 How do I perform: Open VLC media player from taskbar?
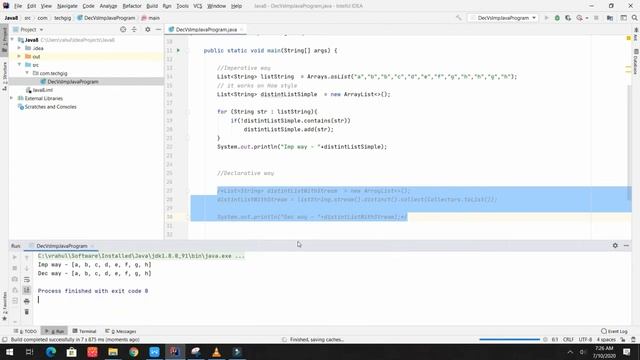(216, 352)
